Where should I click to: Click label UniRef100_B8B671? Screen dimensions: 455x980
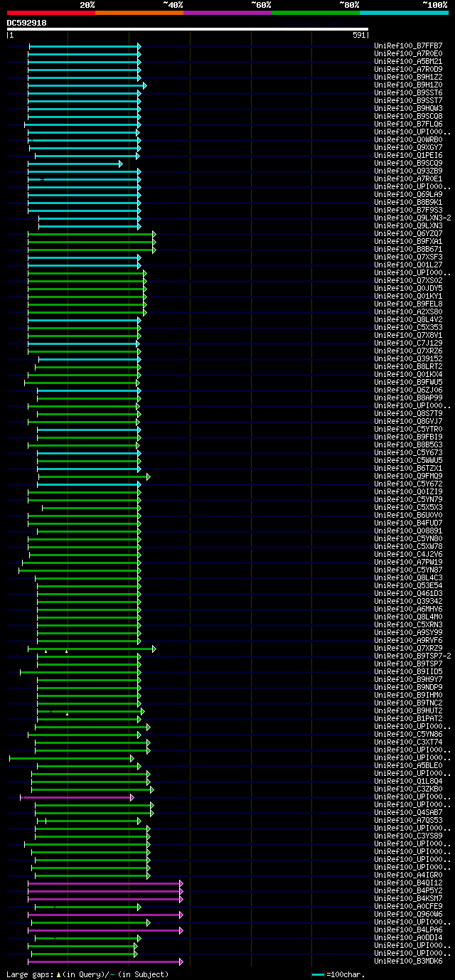pos(408,249)
